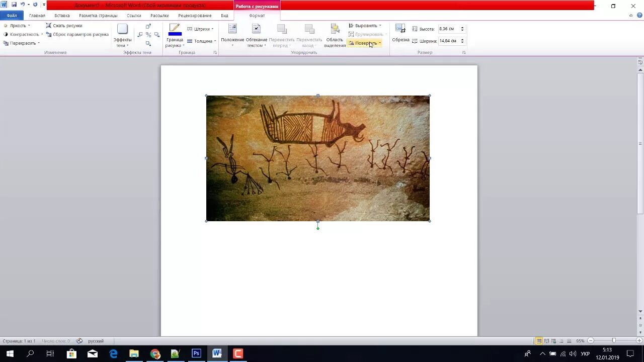Click Сброс параметров рисунка
644x362 pixels.
(x=77, y=34)
